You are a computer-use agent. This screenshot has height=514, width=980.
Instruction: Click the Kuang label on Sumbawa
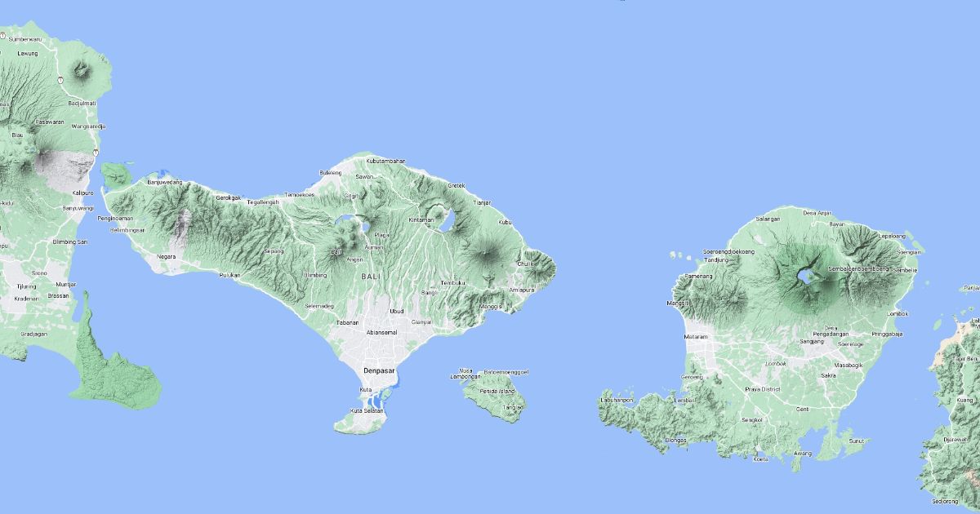[x=965, y=400]
